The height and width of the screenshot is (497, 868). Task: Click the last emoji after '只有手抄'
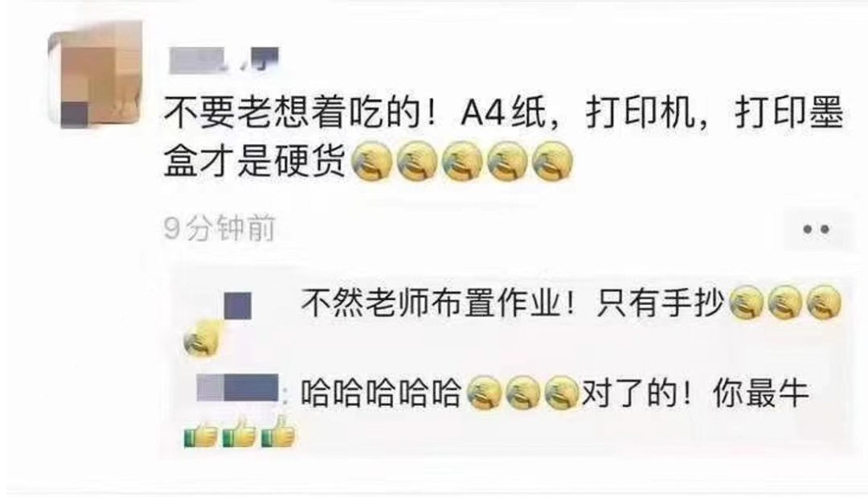click(824, 303)
